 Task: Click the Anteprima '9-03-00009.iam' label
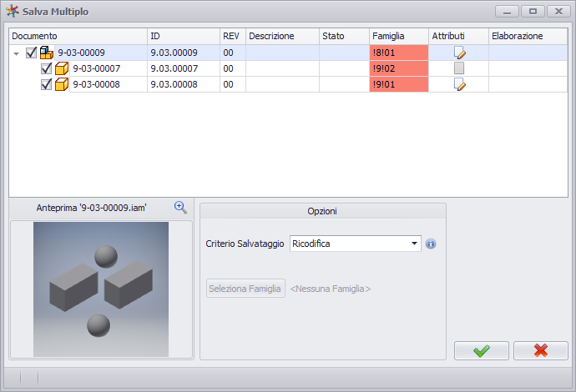[x=91, y=208]
